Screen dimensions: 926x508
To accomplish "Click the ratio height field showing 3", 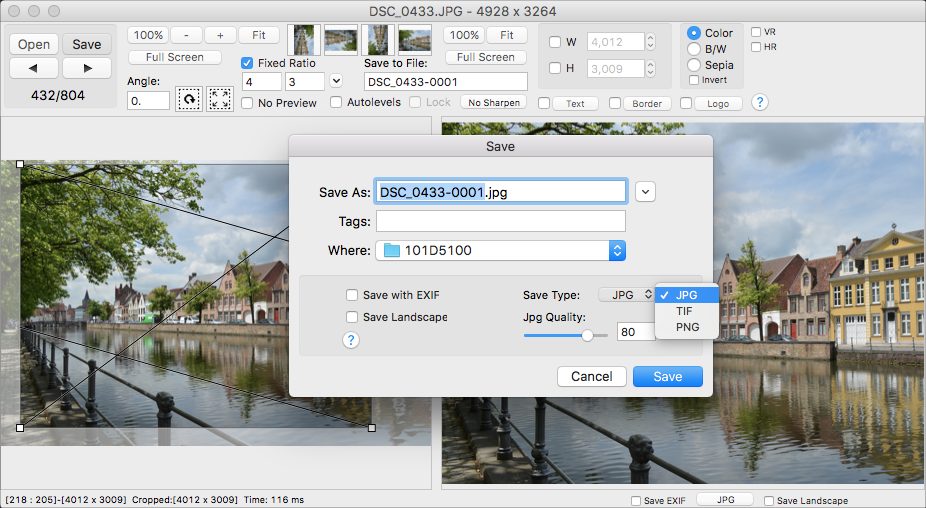I will pos(305,82).
